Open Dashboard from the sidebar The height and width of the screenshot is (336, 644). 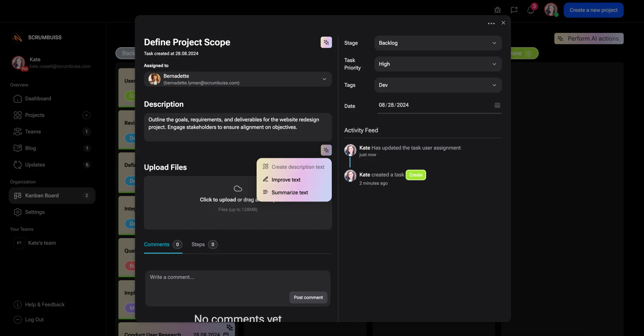point(38,99)
